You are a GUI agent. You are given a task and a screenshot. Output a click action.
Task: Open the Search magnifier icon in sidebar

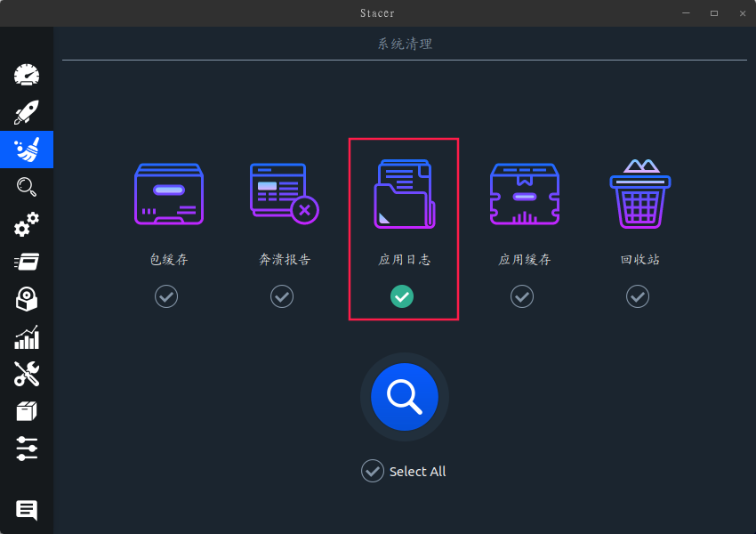[x=27, y=187]
